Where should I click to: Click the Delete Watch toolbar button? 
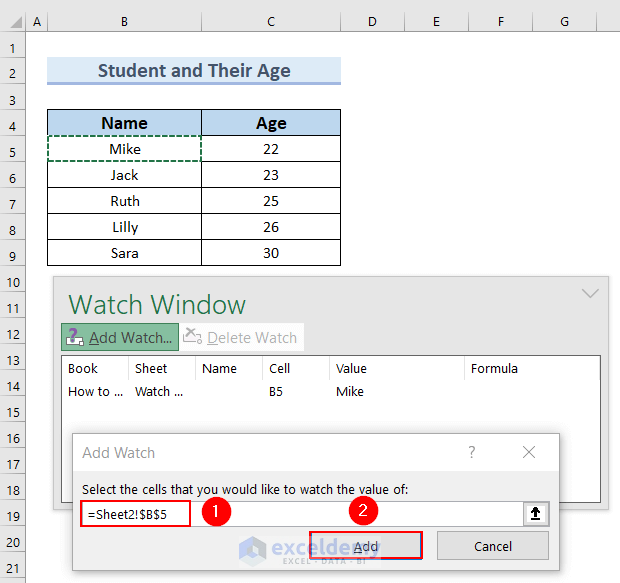(241, 337)
